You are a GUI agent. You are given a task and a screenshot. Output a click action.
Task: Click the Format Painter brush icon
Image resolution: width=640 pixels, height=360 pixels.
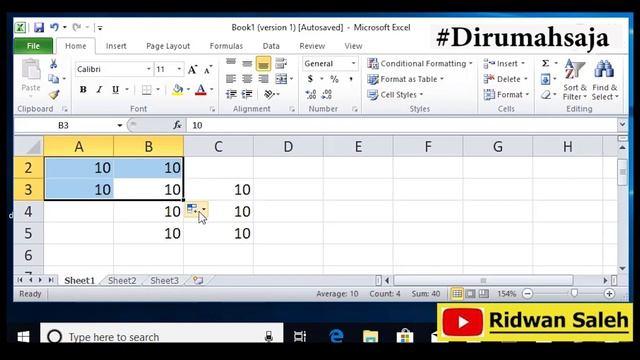[54, 95]
